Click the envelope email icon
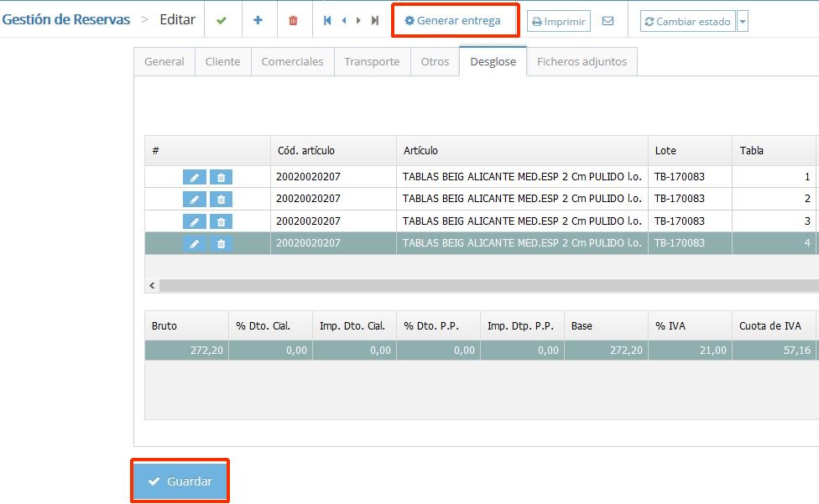Viewport: 819px width, 504px height. point(608,21)
